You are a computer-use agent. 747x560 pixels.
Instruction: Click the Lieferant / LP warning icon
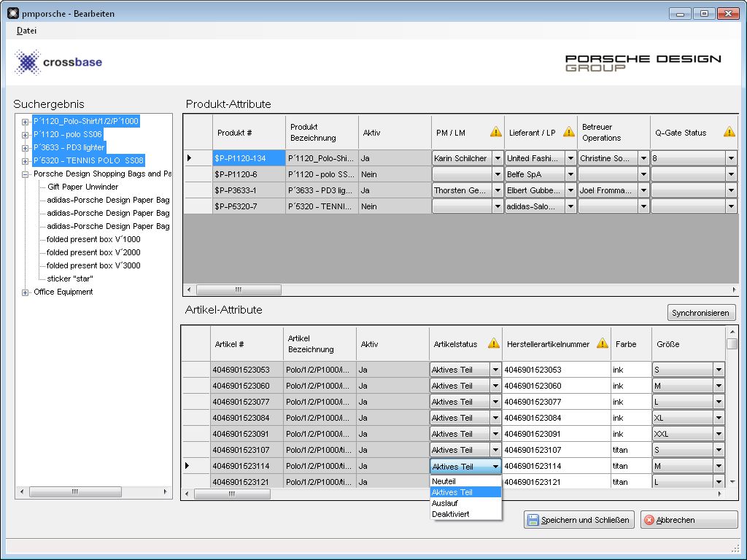[x=568, y=132]
